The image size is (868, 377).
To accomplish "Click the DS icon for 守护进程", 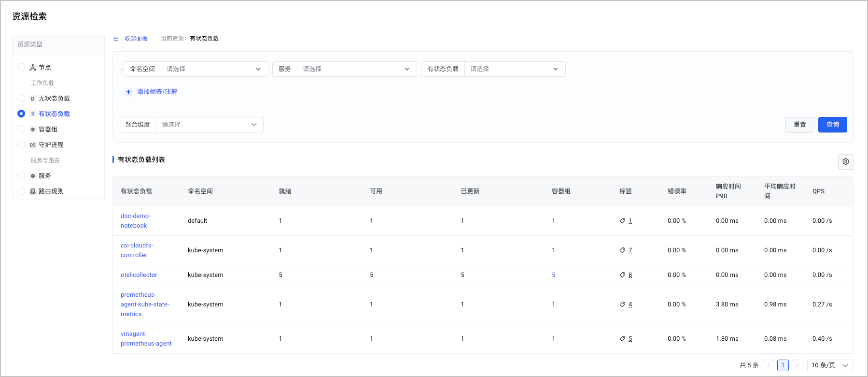I will [33, 145].
